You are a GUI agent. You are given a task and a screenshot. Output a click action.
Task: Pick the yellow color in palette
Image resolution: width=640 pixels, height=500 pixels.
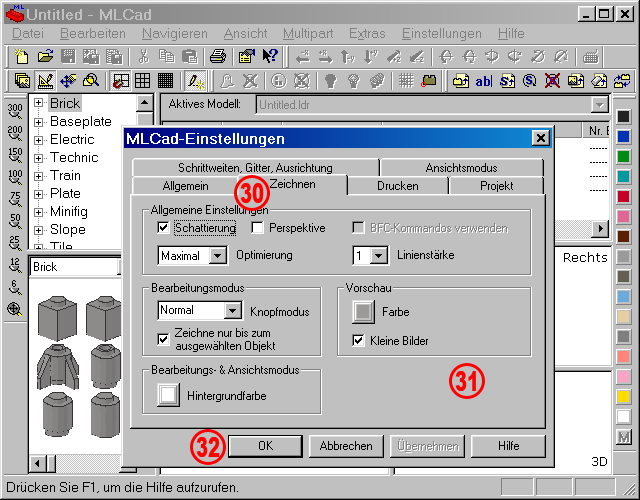coord(623,396)
